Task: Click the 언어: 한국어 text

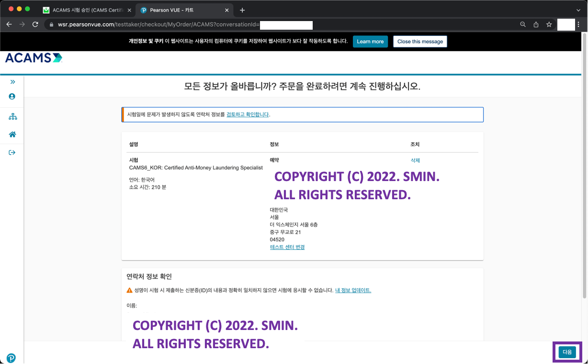Action: pyautogui.click(x=142, y=180)
